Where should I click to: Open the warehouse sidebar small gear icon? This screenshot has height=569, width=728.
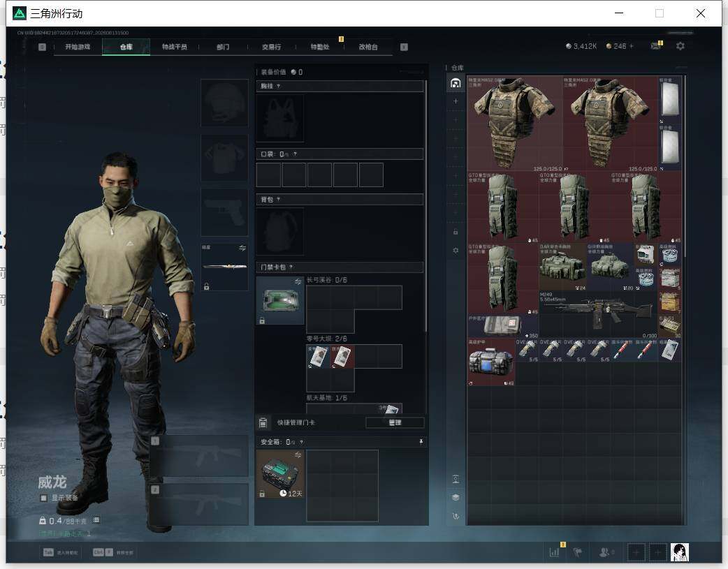click(x=456, y=250)
